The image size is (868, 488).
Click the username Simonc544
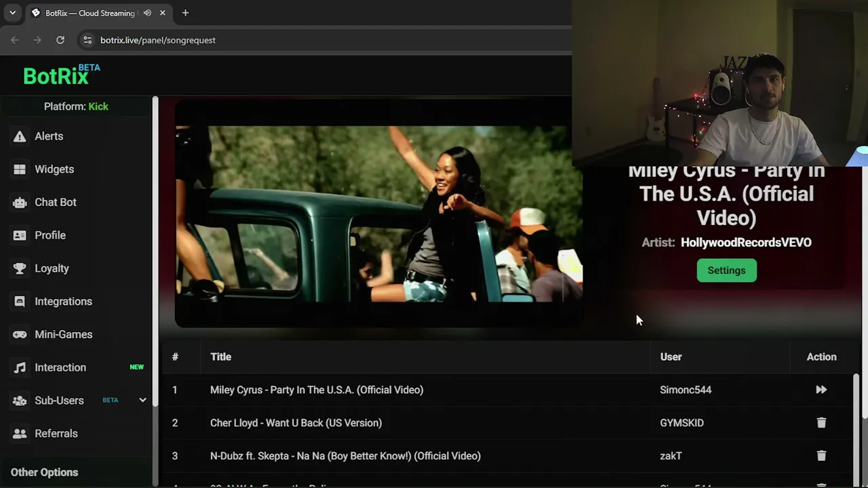click(686, 390)
